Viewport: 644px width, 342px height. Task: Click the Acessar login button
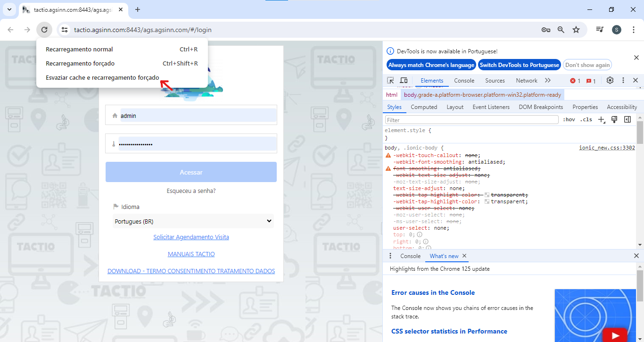pos(191,172)
